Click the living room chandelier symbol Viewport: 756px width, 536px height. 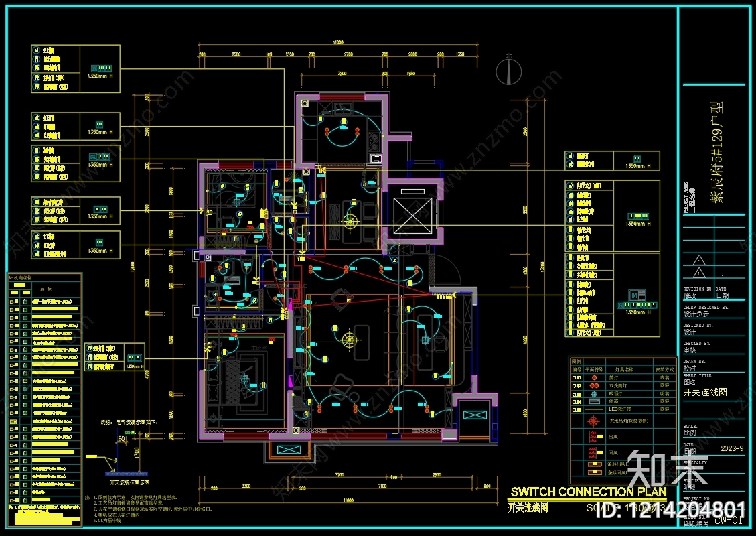(x=350, y=339)
